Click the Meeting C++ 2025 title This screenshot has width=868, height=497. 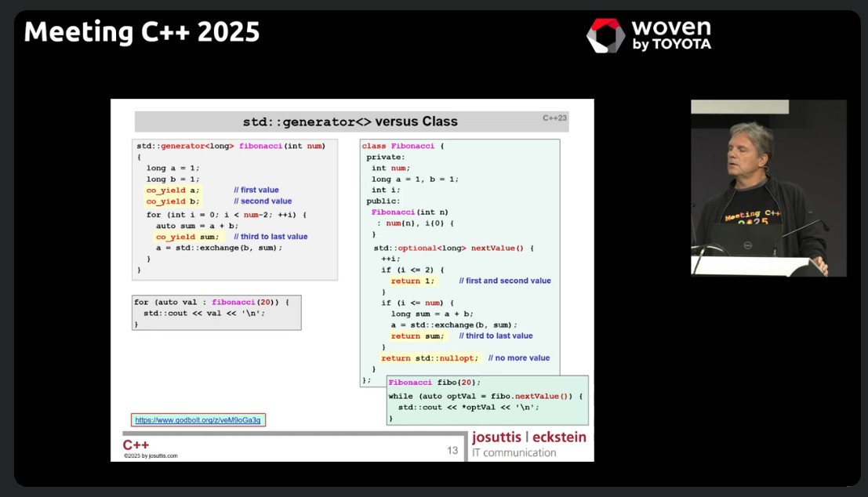click(141, 32)
